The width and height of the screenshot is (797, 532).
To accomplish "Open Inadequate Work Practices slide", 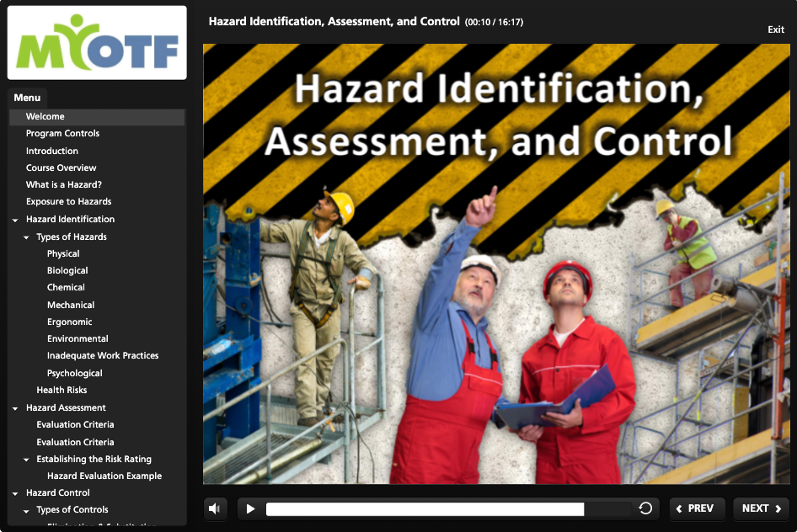I will click(103, 356).
